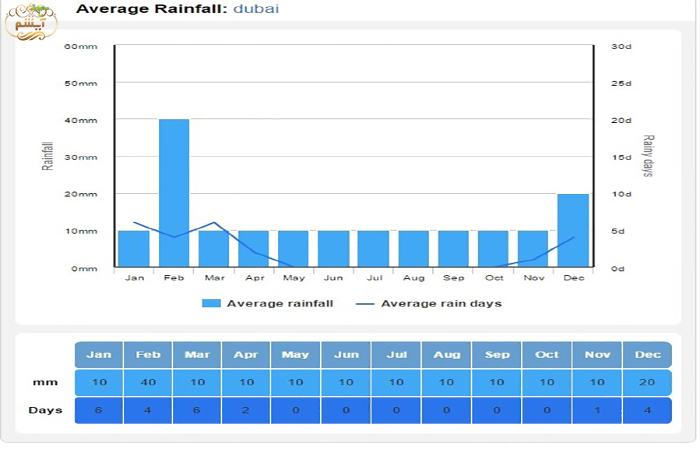Toggle the Average rain days legend entry
700x450 pixels.
tap(429, 304)
